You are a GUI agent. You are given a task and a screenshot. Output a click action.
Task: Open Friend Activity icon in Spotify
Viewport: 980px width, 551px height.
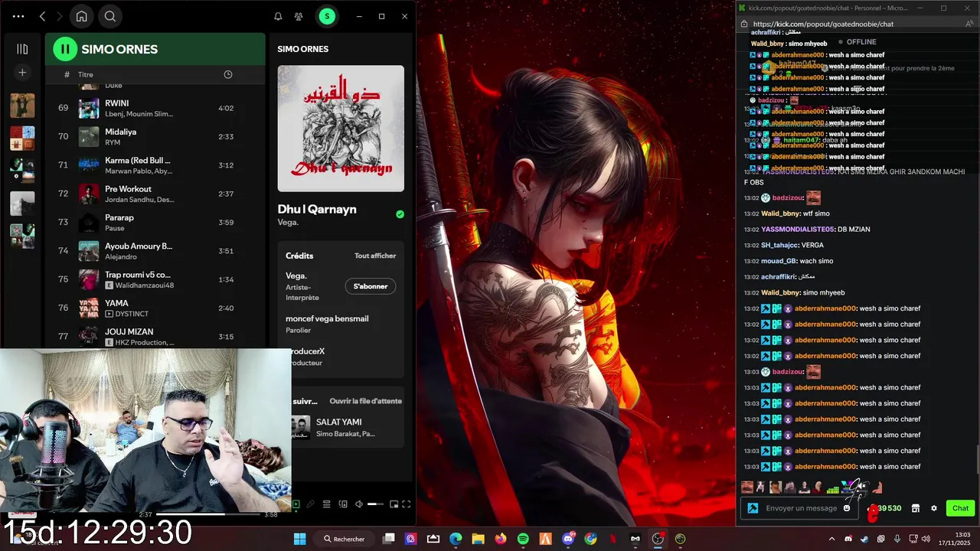(x=299, y=16)
